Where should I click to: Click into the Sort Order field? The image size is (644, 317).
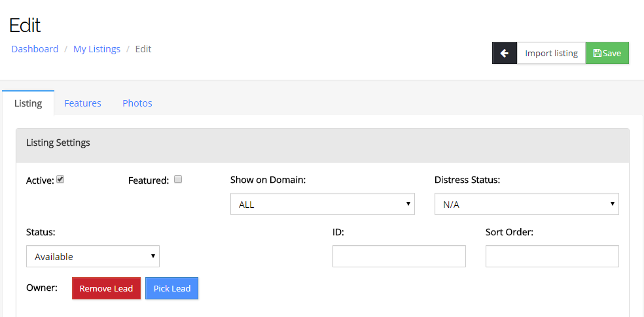(552, 257)
